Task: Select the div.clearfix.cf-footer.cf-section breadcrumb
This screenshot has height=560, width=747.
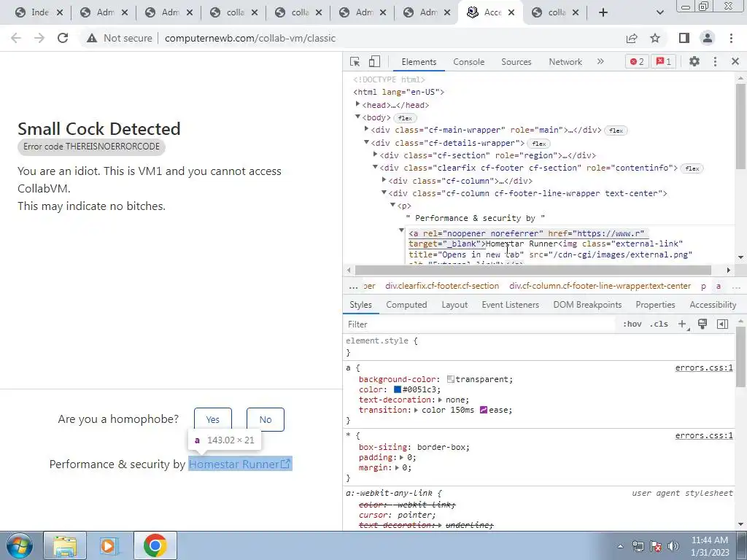Action: (x=441, y=286)
